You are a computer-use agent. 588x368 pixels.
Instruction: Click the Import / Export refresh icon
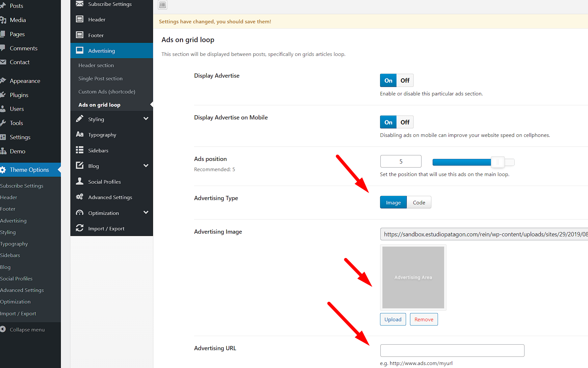(80, 228)
